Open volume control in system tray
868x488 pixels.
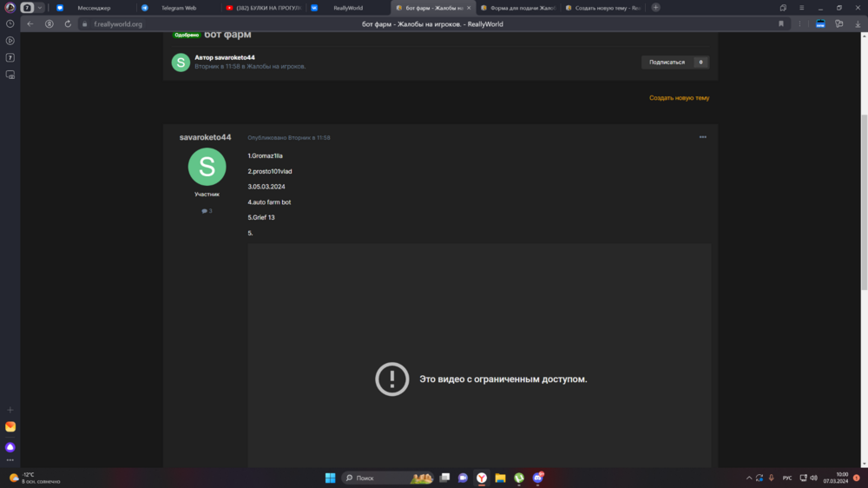coord(814,478)
